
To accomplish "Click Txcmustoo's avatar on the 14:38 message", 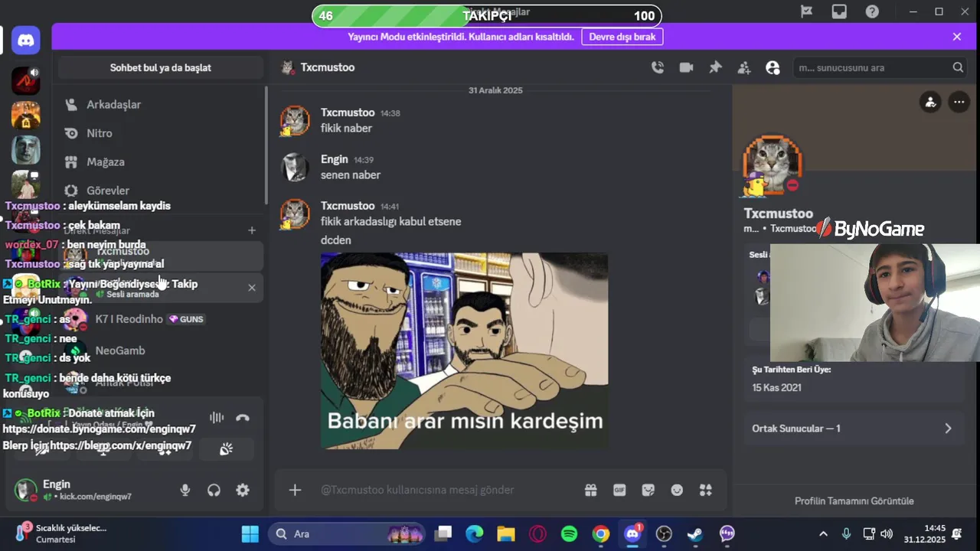I will pyautogui.click(x=295, y=121).
